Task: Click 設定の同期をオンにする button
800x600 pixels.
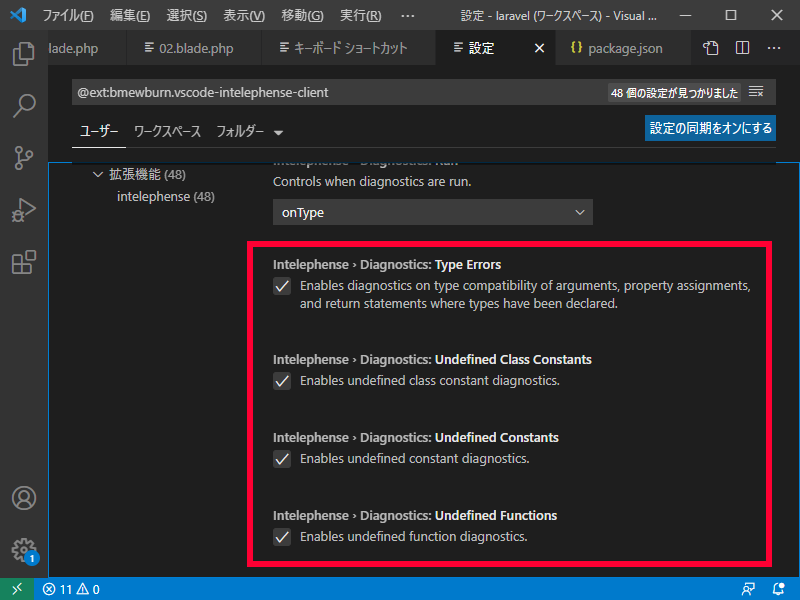Action: click(710, 128)
